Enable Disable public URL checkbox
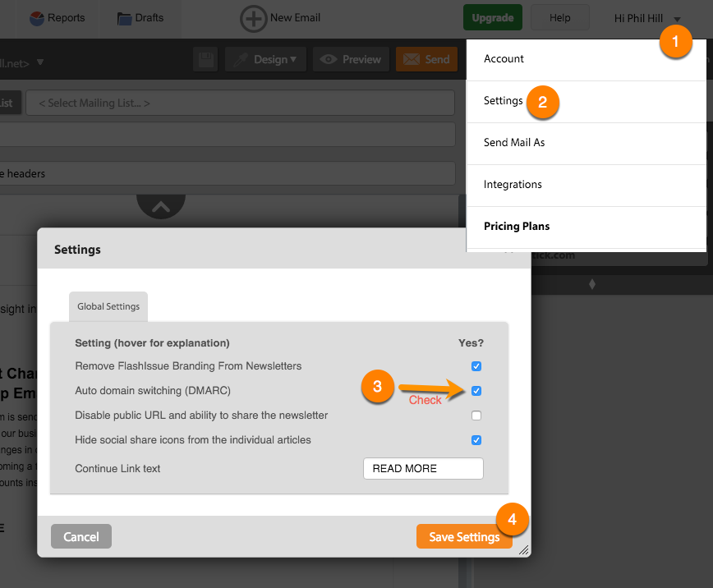 tap(476, 416)
